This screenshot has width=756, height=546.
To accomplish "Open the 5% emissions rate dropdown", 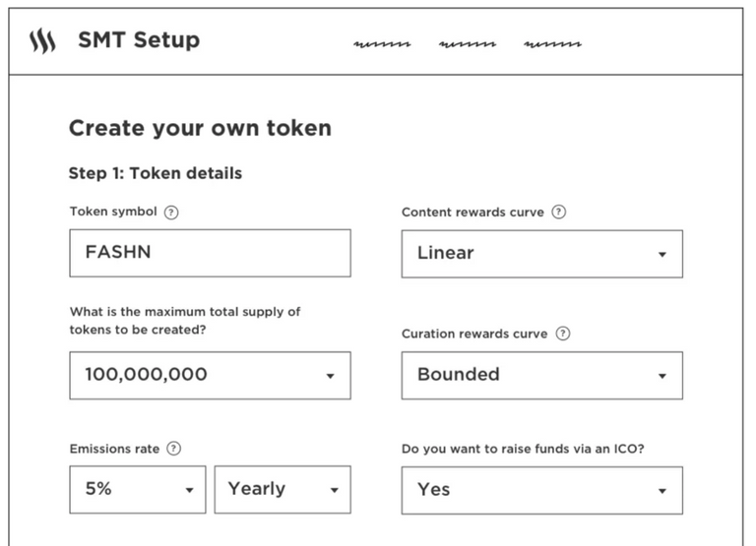I will 138,489.
